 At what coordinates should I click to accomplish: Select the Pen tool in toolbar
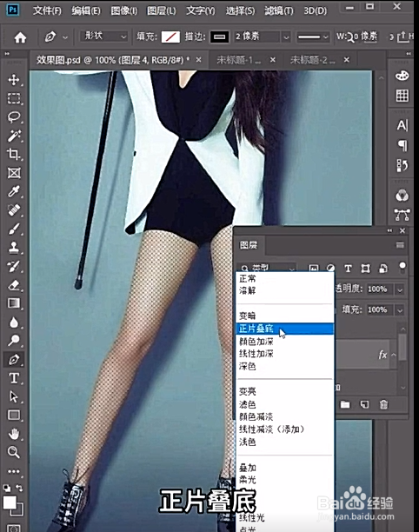[14, 359]
